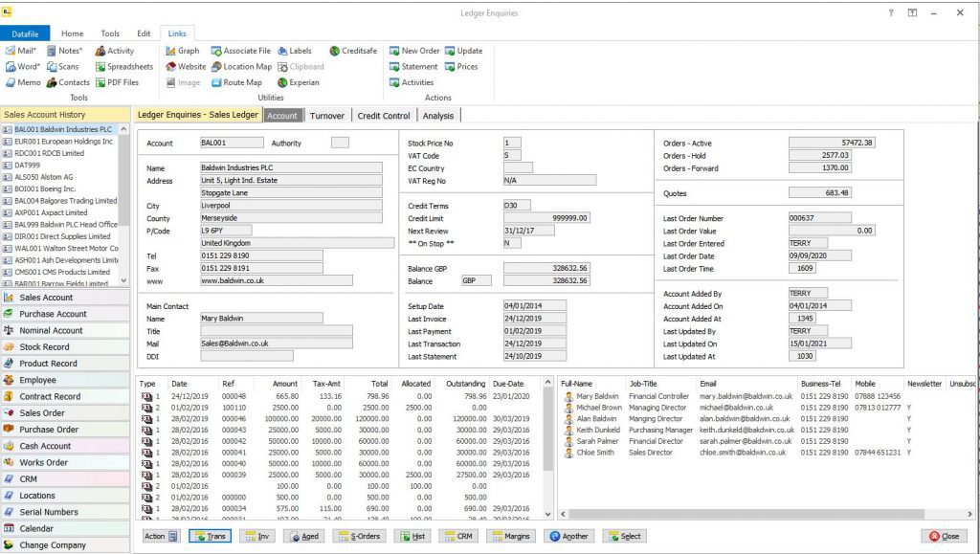
Task: Open Contacts from the ribbon
Action: pyautogui.click(x=68, y=82)
